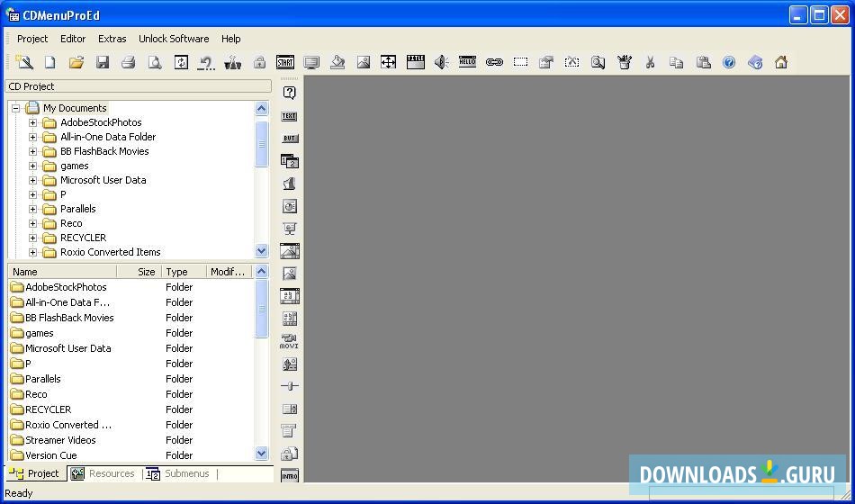Click the chain link icon
The image size is (855, 504).
pos(494,62)
